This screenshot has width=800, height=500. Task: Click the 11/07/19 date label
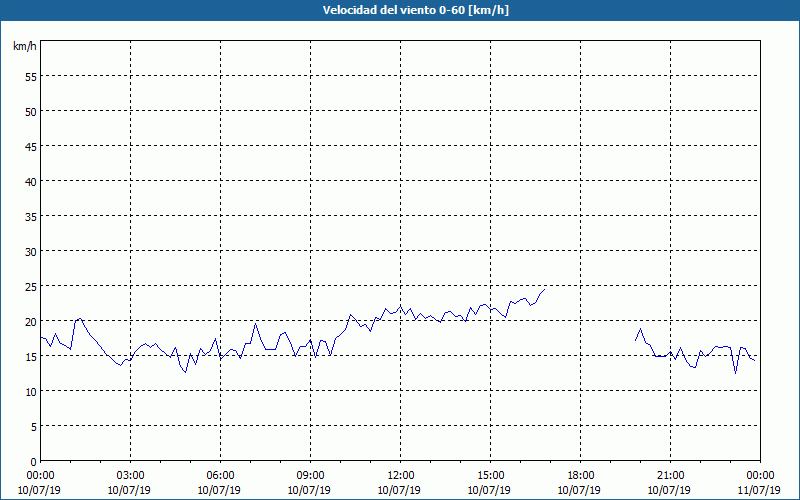click(x=759, y=490)
